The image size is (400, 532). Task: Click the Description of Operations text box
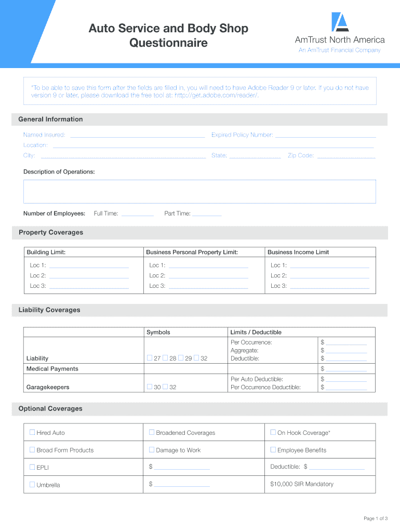point(199,191)
